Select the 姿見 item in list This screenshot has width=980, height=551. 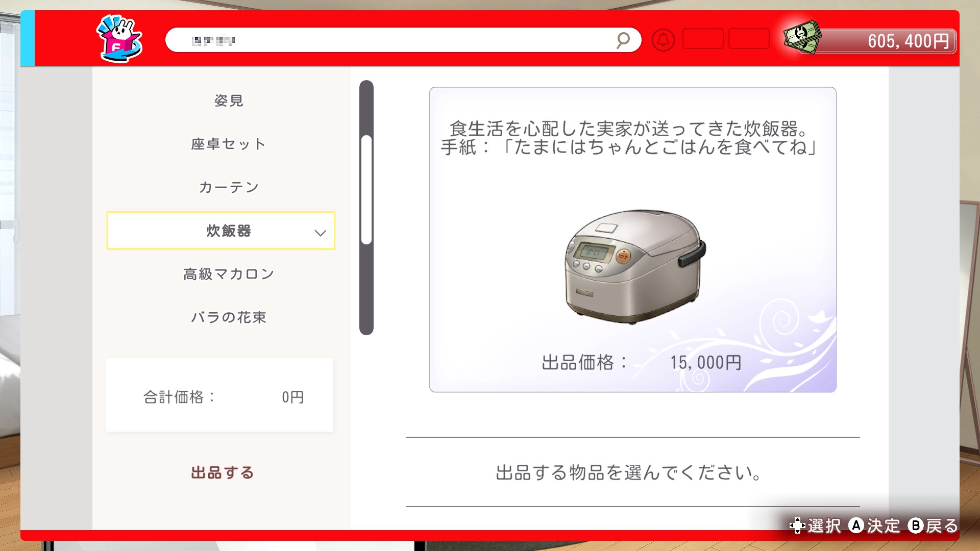tap(229, 101)
